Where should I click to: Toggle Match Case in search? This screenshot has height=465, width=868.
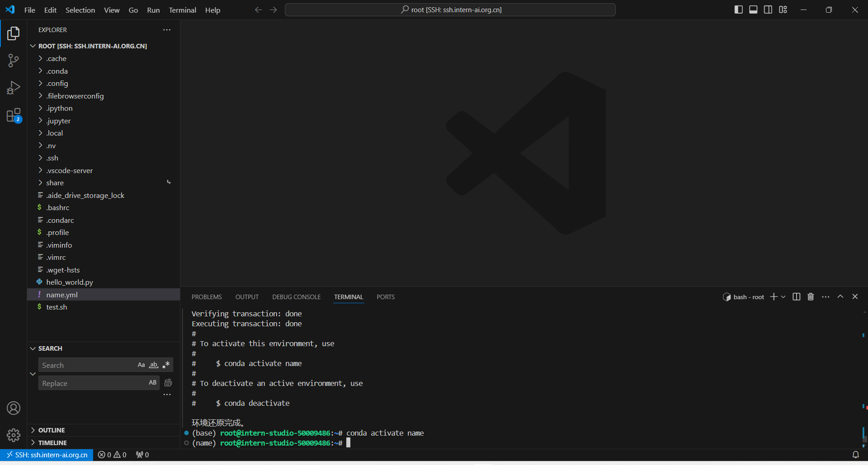[142, 365]
